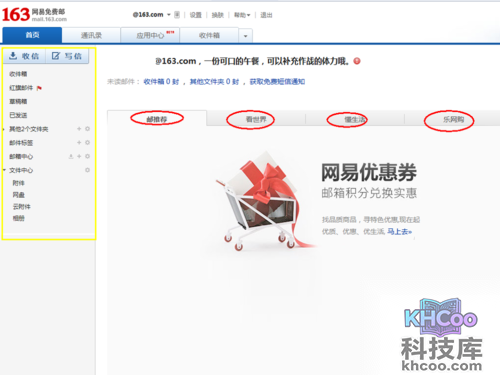Screen dimensions: 500x375
Task: Open 附件 under 文件中心
Action: (19, 183)
